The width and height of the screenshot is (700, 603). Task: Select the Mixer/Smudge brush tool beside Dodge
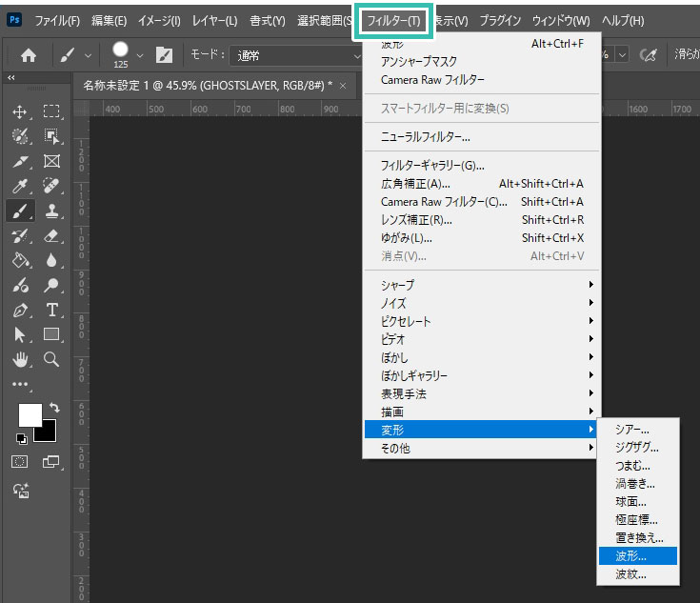tap(21, 285)
